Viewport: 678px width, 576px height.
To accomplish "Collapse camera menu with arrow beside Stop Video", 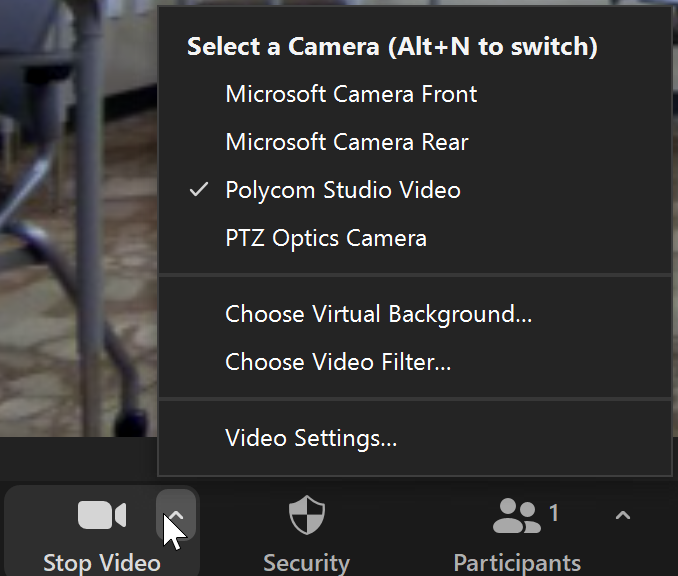I will 175,516.
